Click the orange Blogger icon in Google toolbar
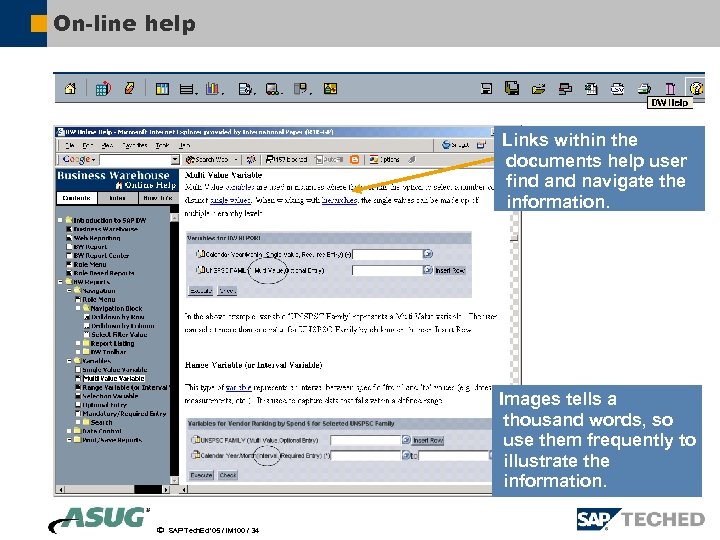The image size is (720, 540). click(x=354, y=159)
